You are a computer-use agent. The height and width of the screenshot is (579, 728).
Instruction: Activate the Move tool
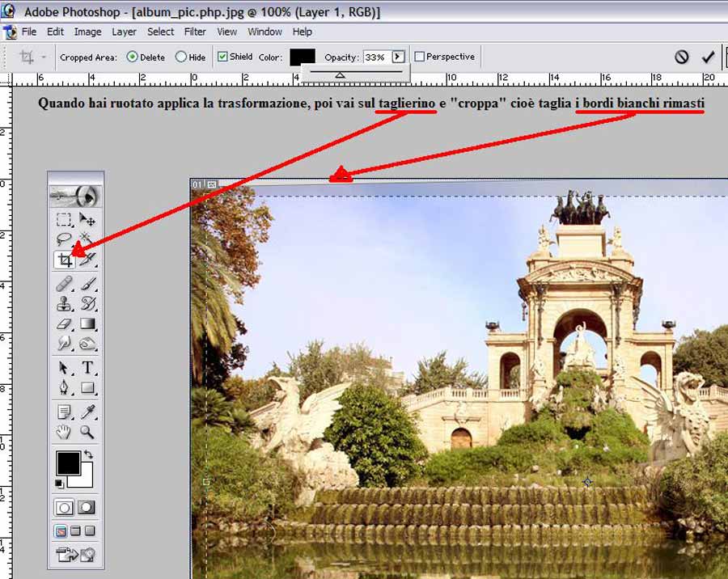click(x=87, y=219)
